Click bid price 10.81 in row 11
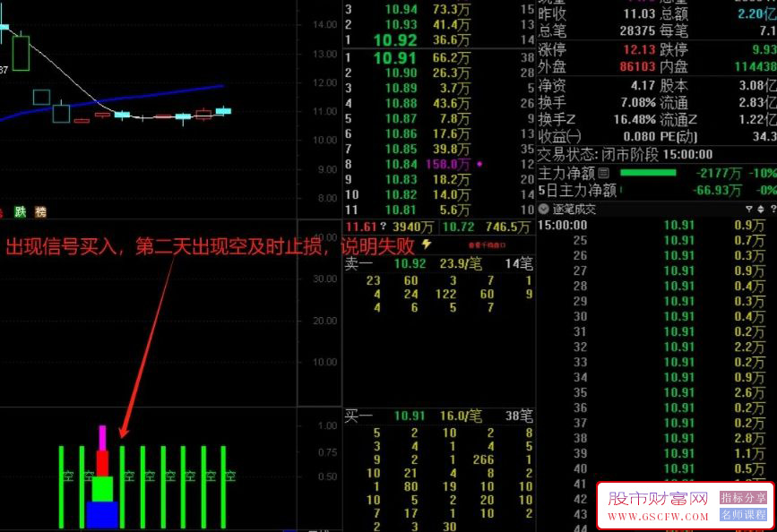The width and height of the screenshot is (777, 532). pos(401,210)
